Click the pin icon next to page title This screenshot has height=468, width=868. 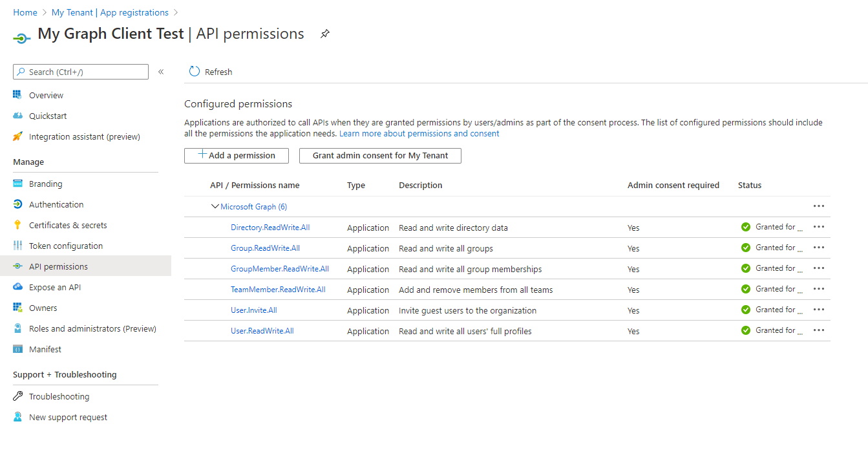pyautogui.click(x=325, y=34)
